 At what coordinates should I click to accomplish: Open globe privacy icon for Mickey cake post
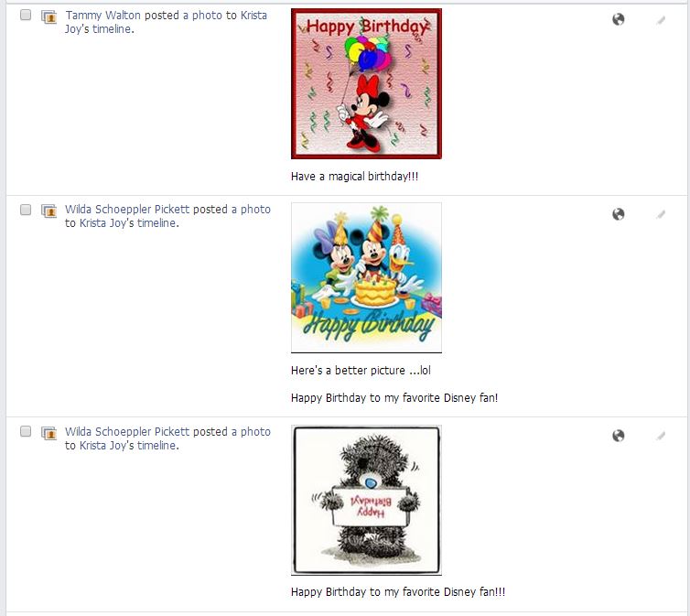click(619, 214)
